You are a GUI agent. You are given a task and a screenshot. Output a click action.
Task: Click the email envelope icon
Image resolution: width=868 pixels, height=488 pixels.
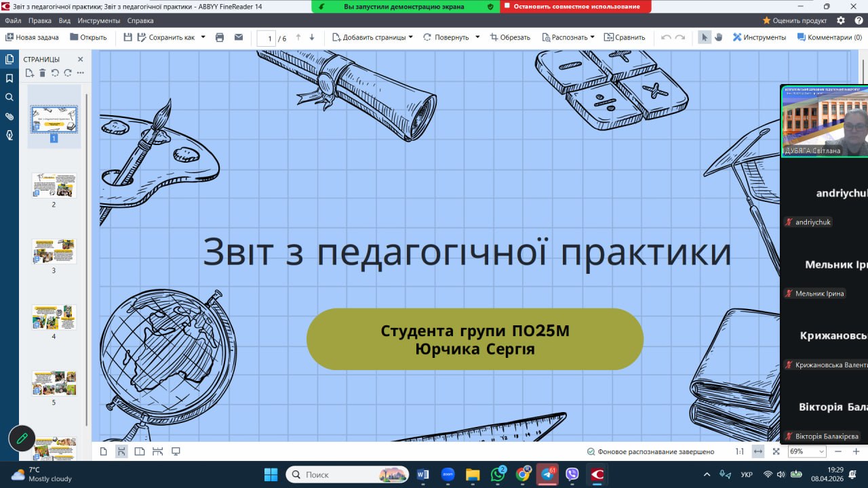coord(239,37)
